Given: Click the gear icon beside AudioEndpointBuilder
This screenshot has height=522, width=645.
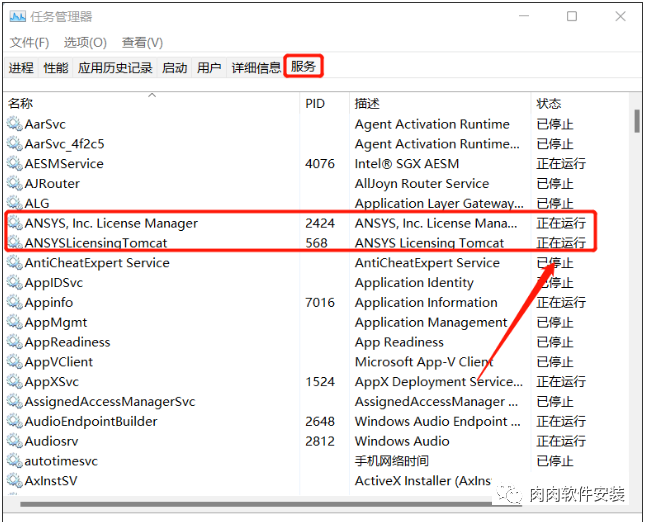Looking at the screenshot, I should tap(14, 421).
